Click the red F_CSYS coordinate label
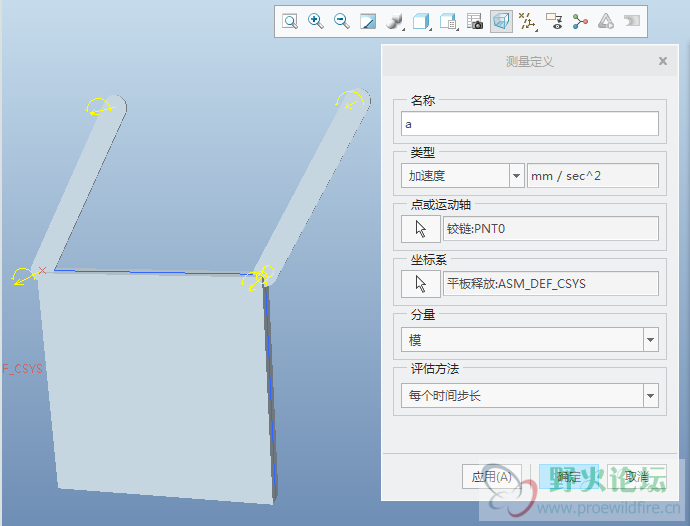 point(22,368)
